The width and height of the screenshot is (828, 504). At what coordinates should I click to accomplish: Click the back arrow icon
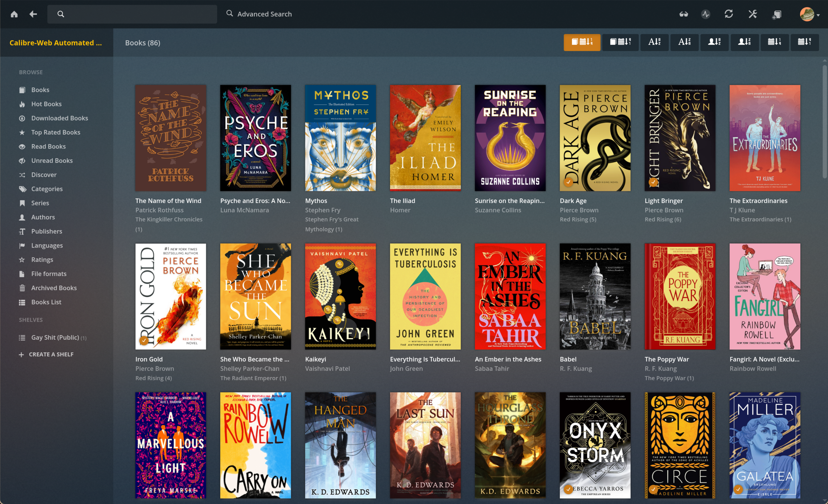(33, 14)
